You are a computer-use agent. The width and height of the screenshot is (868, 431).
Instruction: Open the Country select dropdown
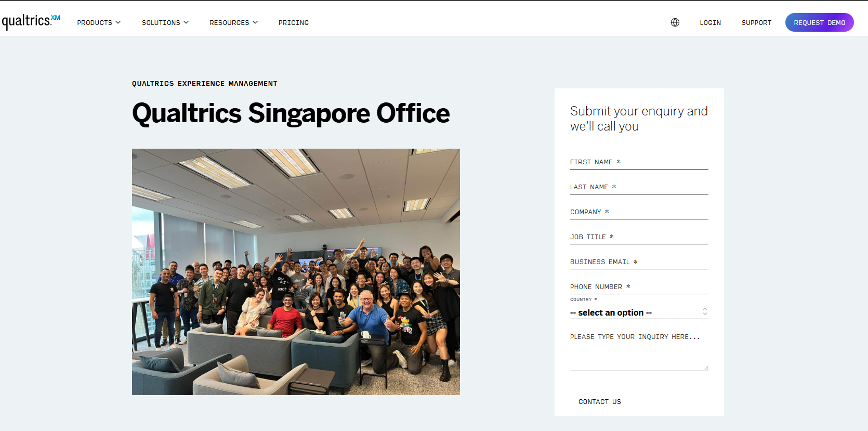634,312
